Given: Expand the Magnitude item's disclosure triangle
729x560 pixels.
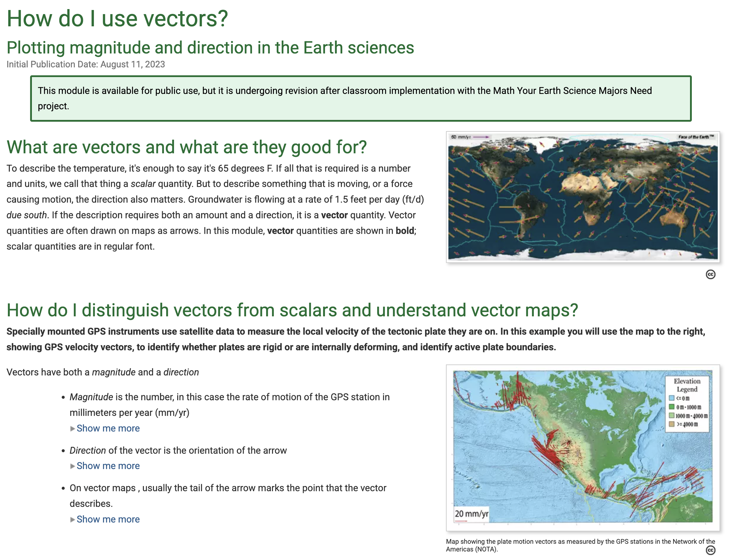Looking at the screenshot, I should (72, 429).
